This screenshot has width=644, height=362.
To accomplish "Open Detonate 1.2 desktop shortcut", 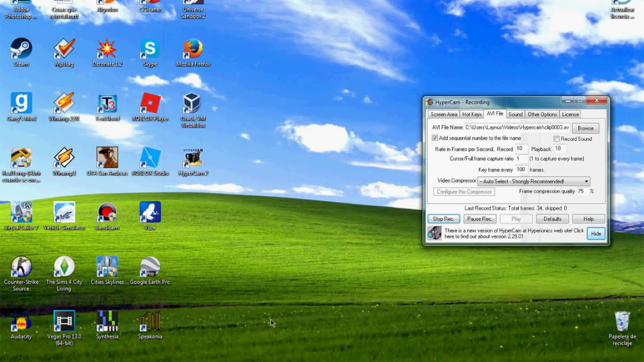I will click(x=107, y=52).
